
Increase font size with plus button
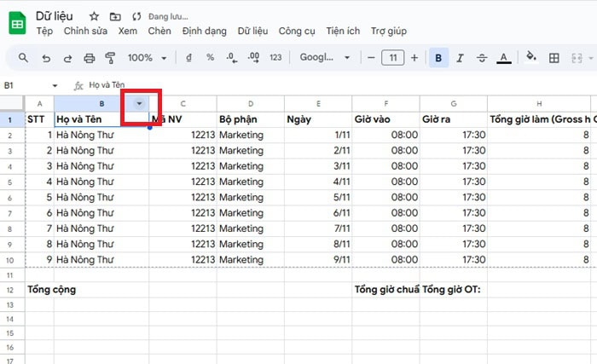coord(414,58)
